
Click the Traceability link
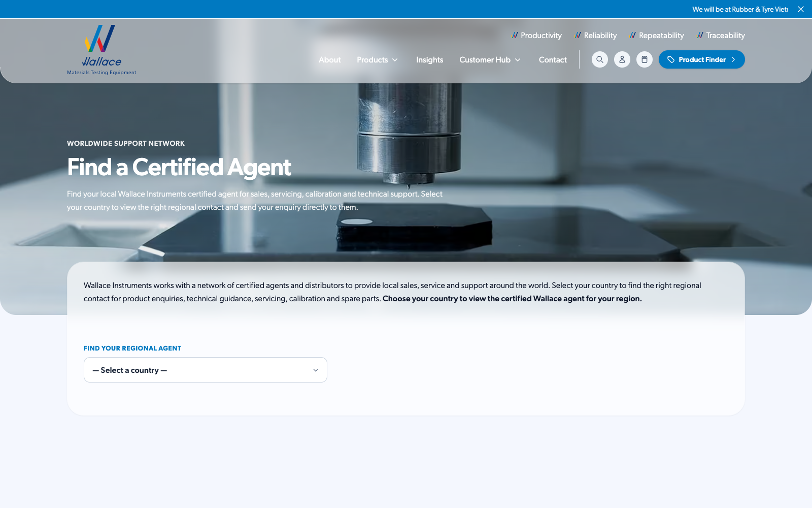pyautogui.click(x=721, y=36)
